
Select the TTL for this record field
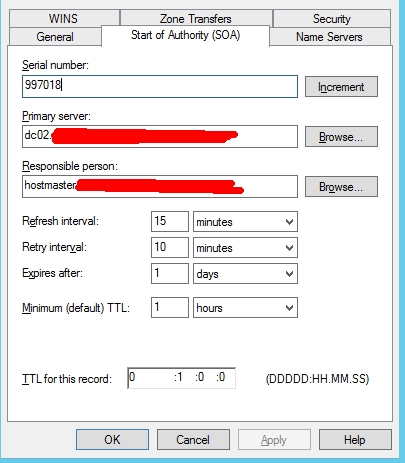point(181,378)
